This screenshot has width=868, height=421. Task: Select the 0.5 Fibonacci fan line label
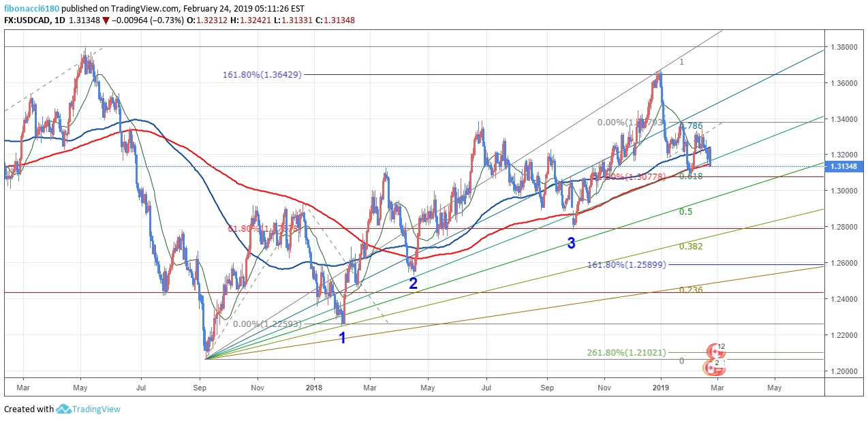click(x=685, y=212)
